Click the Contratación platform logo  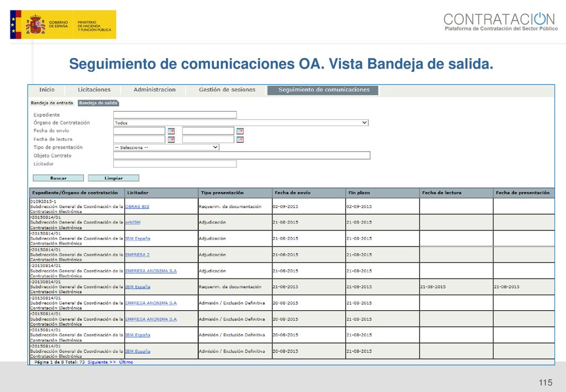500,22
